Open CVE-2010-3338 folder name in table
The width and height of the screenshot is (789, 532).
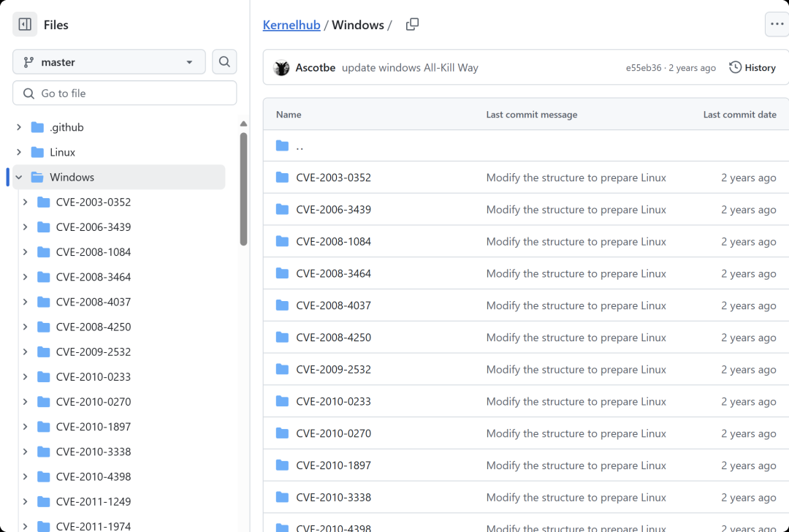pos(334,497)
